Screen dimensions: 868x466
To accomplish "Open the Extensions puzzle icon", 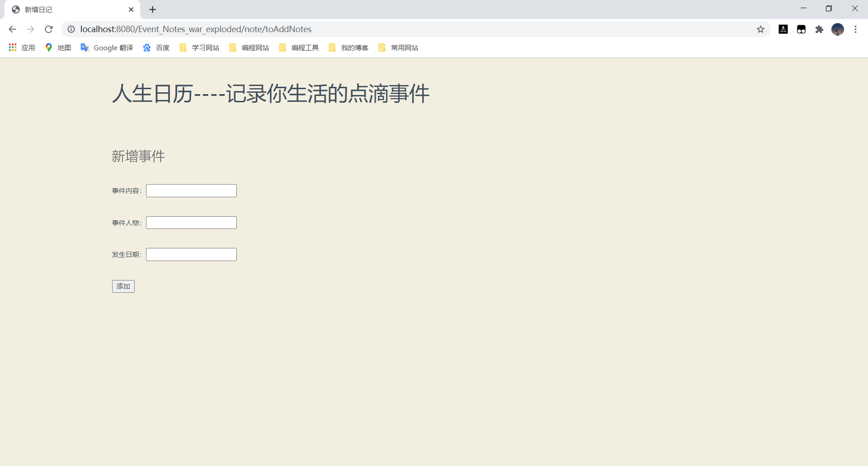I will pyautogui.click(x=819, y=29).
